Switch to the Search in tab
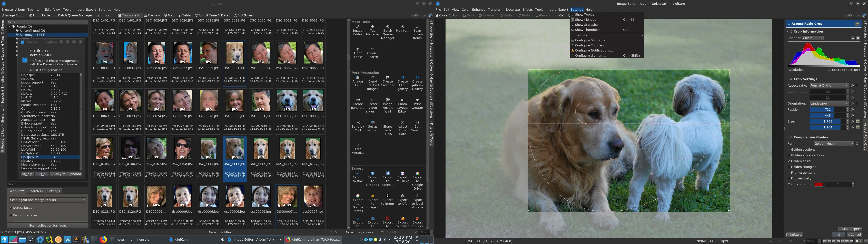Screen dimensions: 868x244 [x=35, y=191]
